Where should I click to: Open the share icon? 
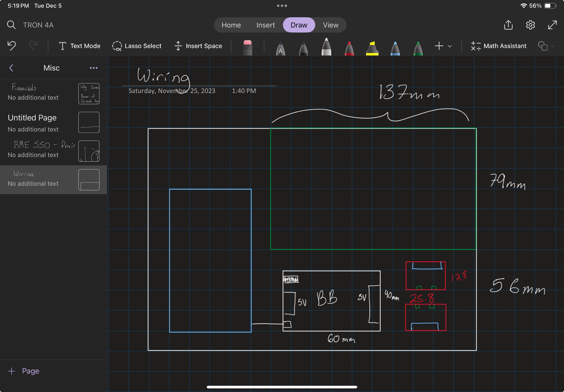[x=508, y=25]
